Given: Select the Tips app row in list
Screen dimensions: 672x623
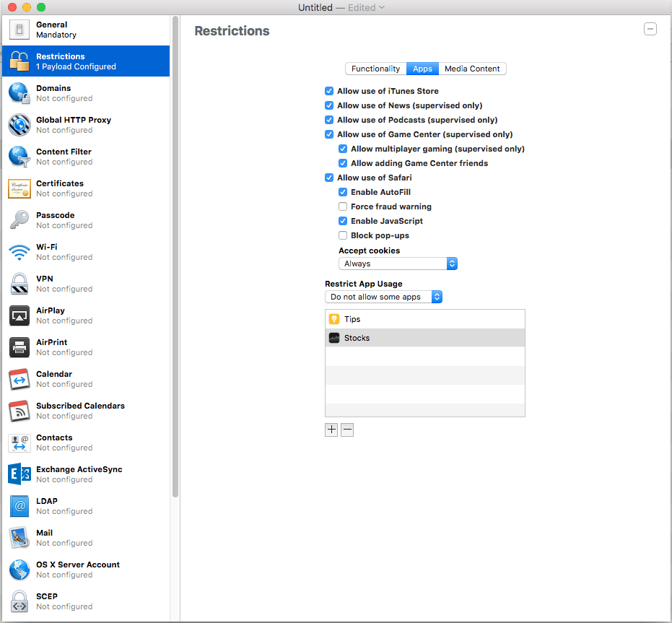Looking at the screenshot, I should [x=424, y=319].
